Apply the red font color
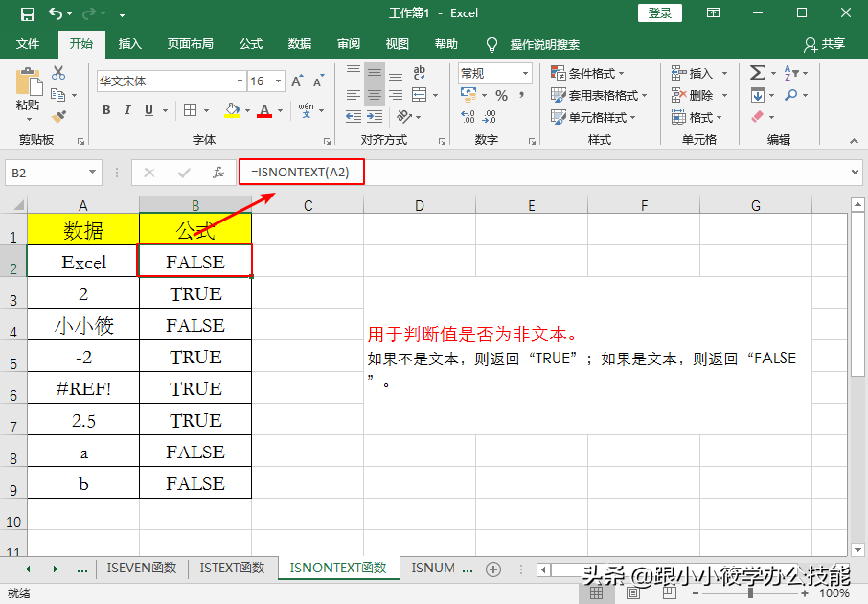The width and height of the screenshot is (868, 604). click(x=264, y=110)
